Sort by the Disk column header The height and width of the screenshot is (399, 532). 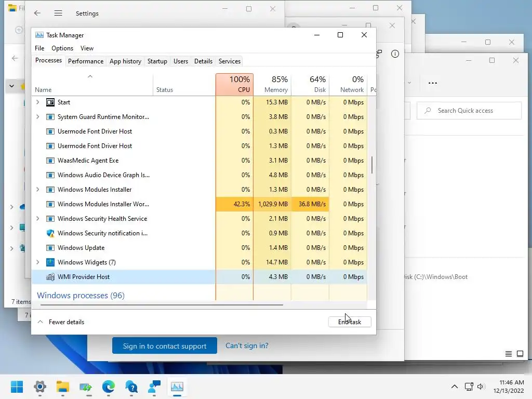(310, 85)
